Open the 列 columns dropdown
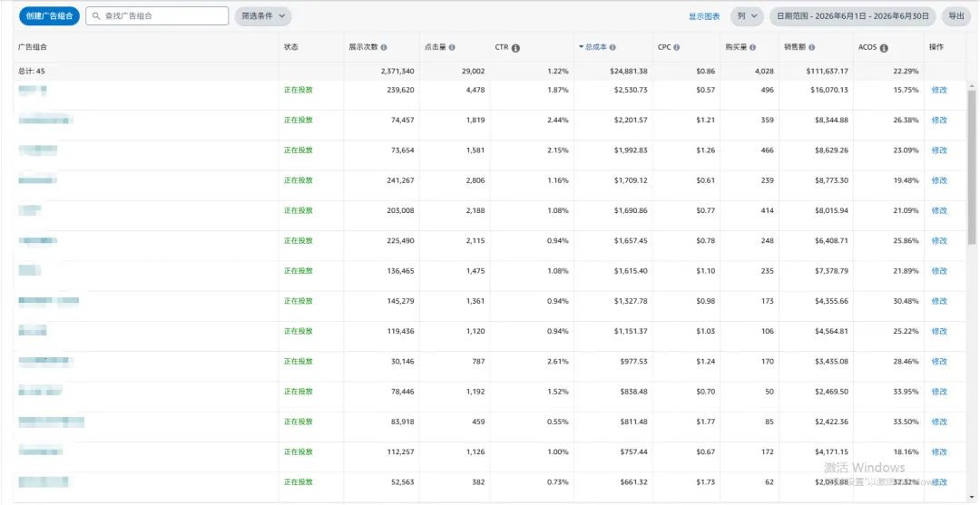 (747, 16)
